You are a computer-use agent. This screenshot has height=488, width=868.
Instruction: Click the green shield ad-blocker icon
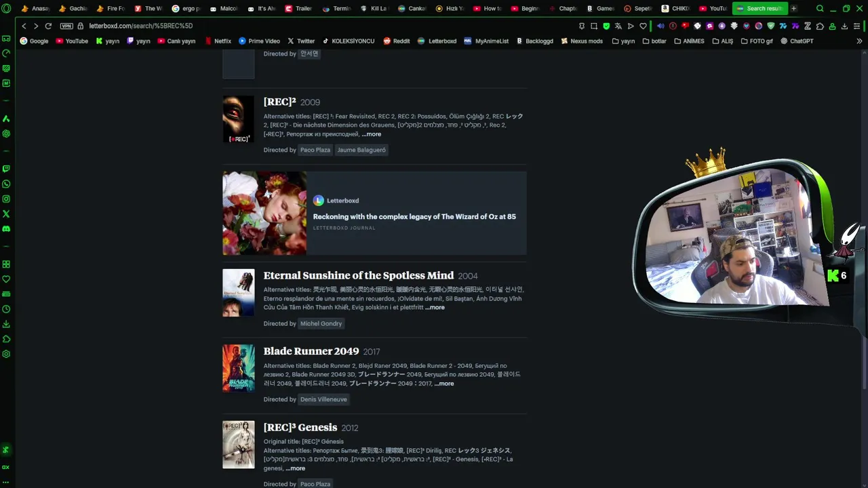click(x=606, y=26)
